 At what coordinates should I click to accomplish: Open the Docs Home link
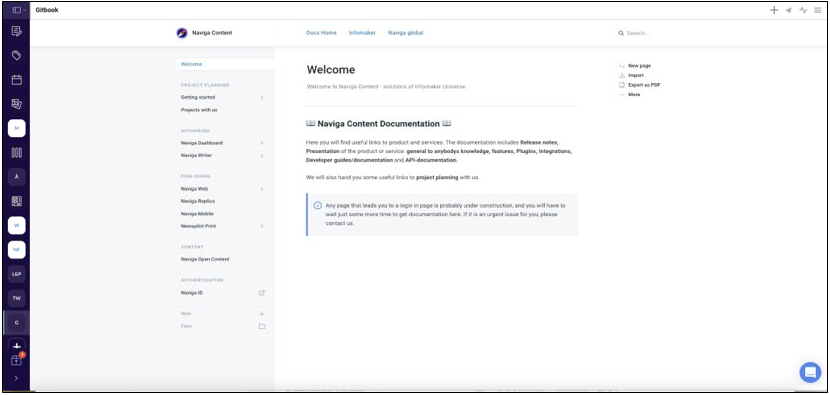pyautogui.click(x=321, y=33)
